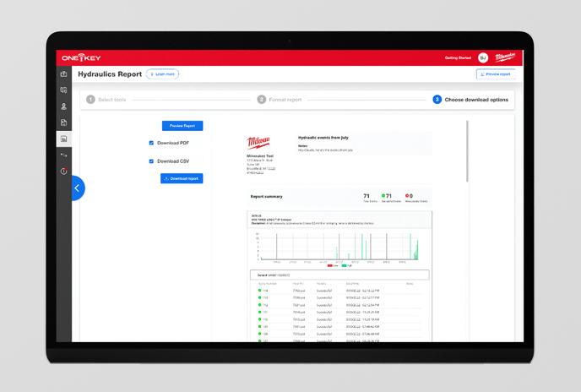Image resolution: width=581 pixels, height=392 pixels.
Task: Uncheck the Download PDF checkbox
Action: [x=151, y=143]
